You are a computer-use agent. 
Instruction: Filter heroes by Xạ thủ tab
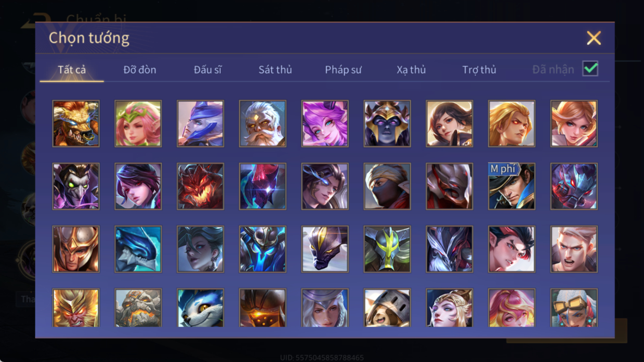(411, 70)
